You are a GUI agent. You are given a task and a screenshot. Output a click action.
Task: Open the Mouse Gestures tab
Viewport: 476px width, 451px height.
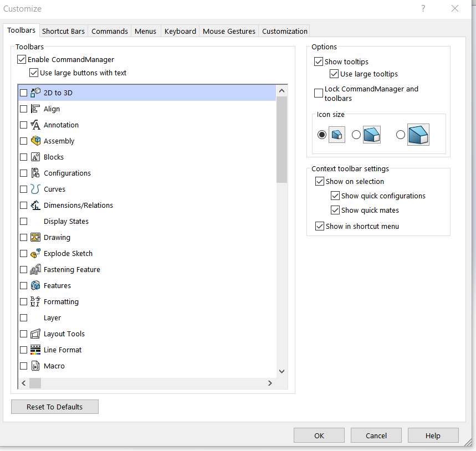(x=229, y=31)
